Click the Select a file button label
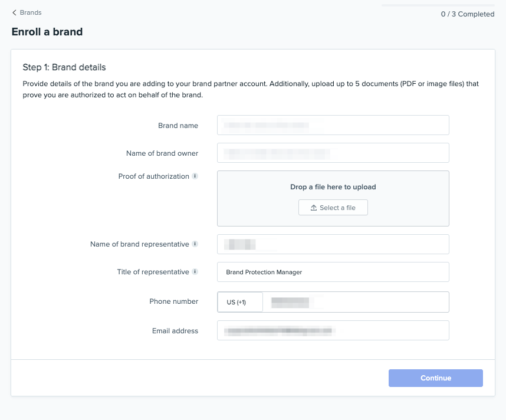The width and height of the screenshot is (506, 420). tap(337, 208)
